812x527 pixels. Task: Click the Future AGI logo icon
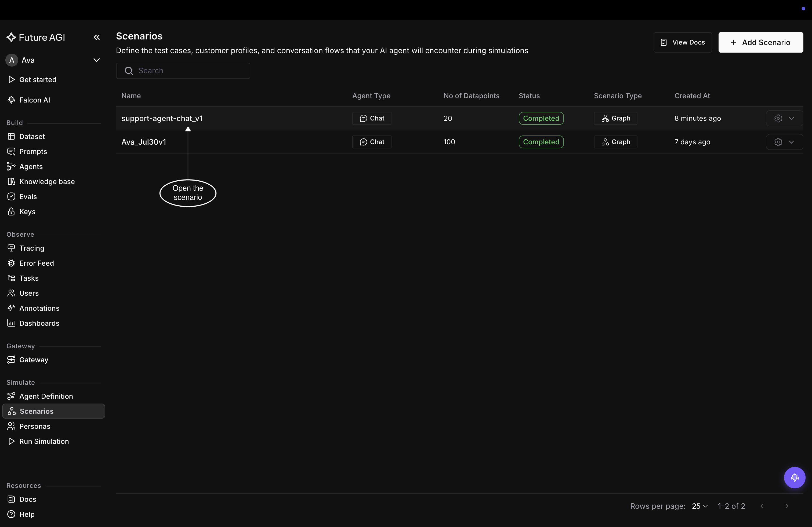tap(11, 38)
